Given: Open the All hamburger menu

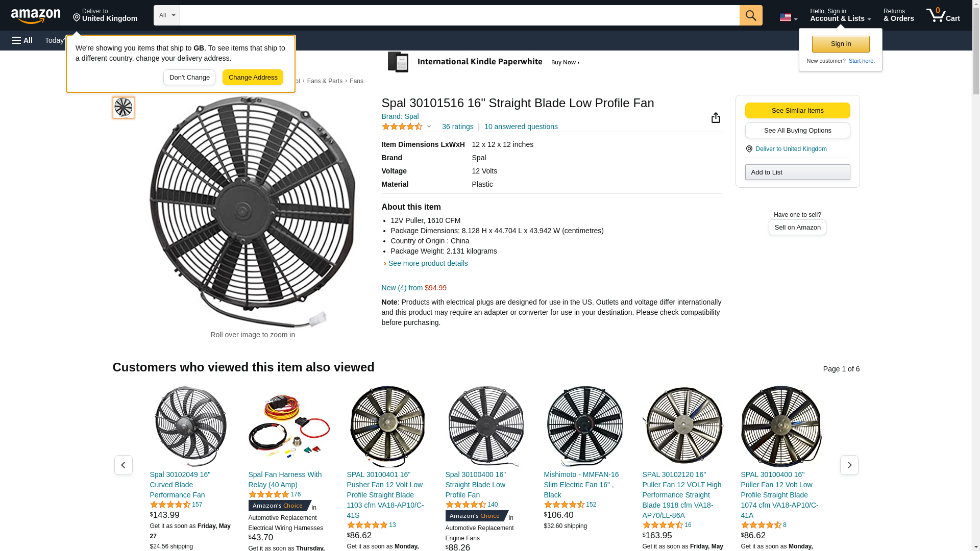Looking at the screenshot, I should pos(22,40).
